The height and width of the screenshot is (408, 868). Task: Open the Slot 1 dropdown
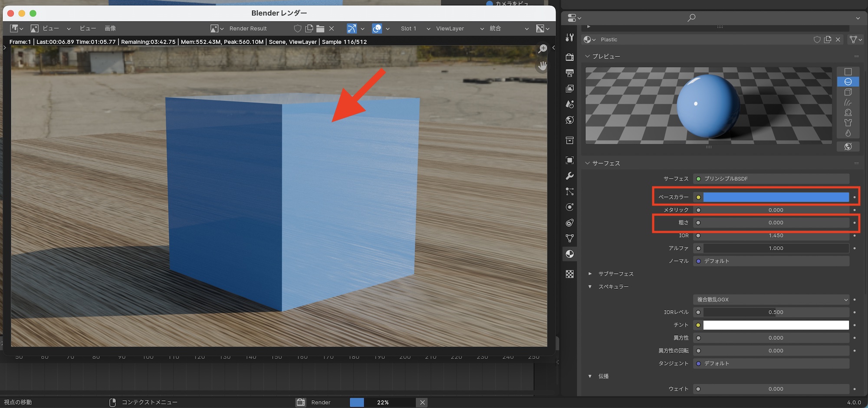(x=415, y=29)
